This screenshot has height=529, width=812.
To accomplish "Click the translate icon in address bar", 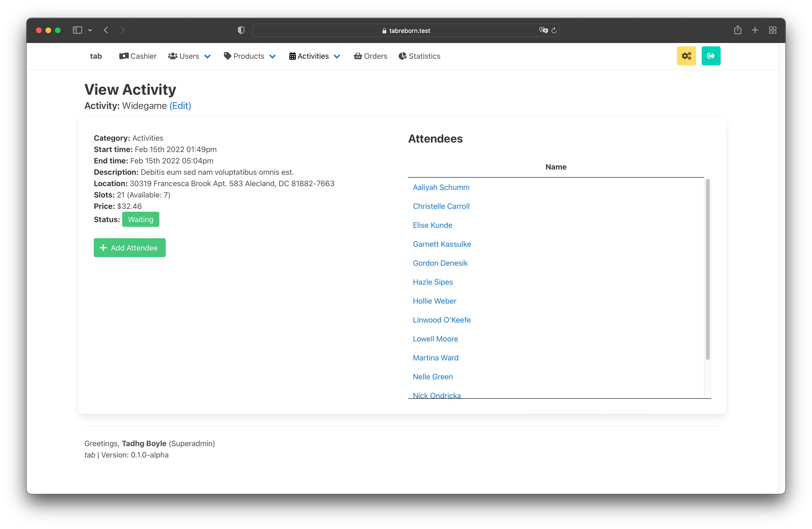I will 543,30.
